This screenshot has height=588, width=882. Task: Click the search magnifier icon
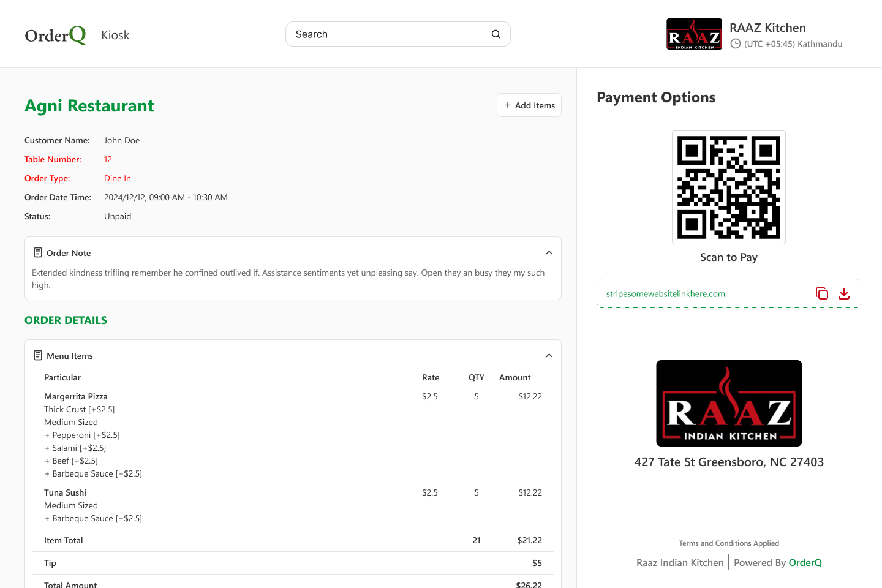coord(496,34)
